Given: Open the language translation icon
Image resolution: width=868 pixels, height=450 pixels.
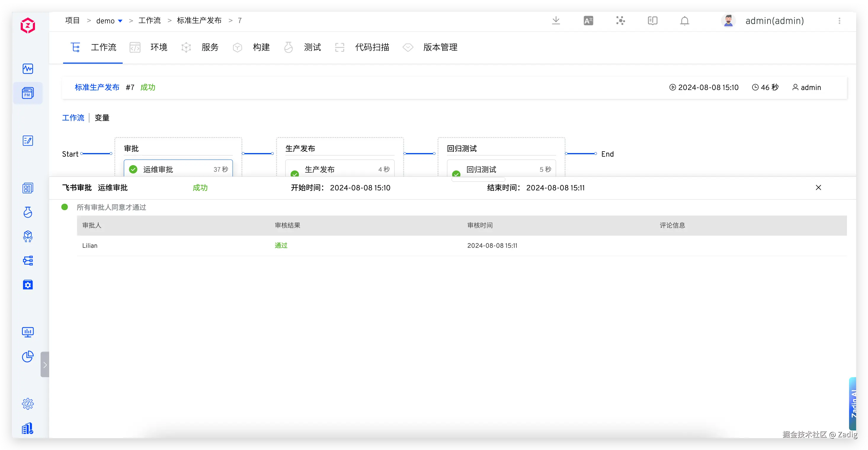Looking at the screenshot, I should (x=588, y=21).
